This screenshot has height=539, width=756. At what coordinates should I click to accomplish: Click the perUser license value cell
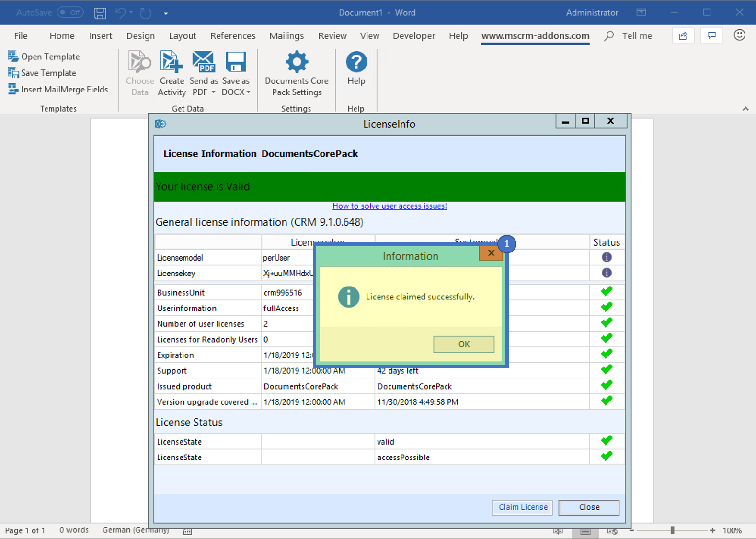pos(286,258)
